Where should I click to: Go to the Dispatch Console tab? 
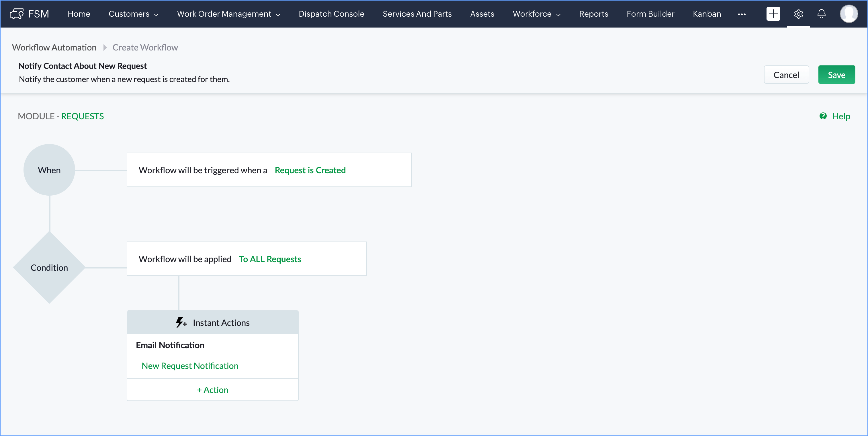[x=331, y=14]
